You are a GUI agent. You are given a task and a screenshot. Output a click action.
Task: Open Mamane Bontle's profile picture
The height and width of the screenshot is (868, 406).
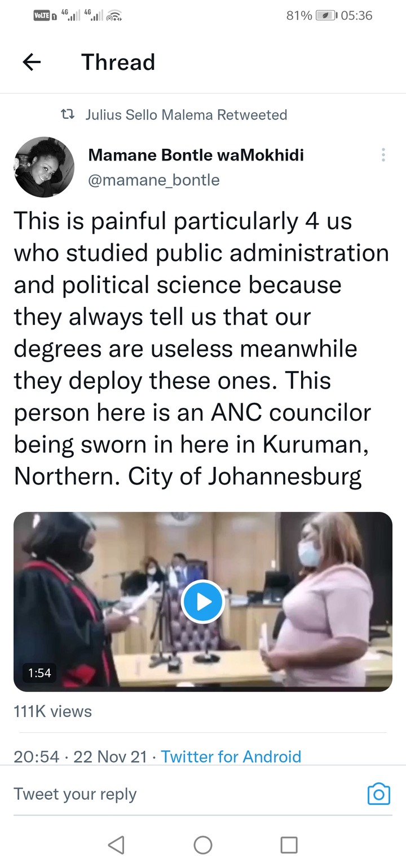pos(44,167)
